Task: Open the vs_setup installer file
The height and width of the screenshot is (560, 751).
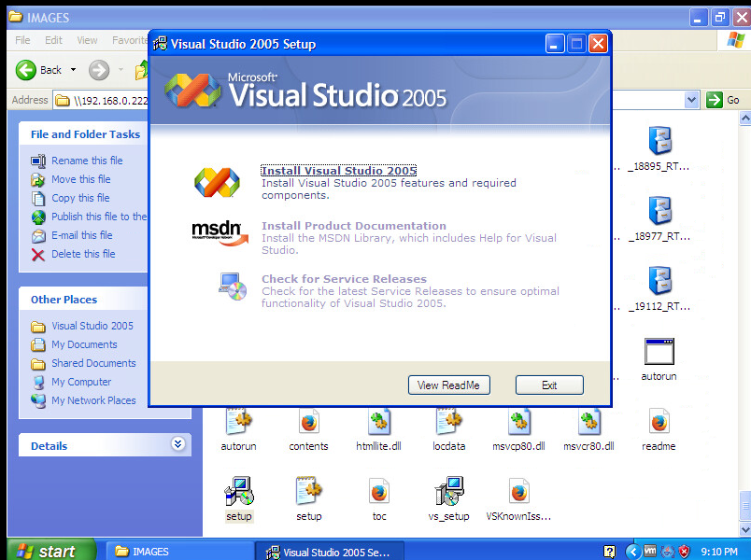Action: [x=448, y=491]
